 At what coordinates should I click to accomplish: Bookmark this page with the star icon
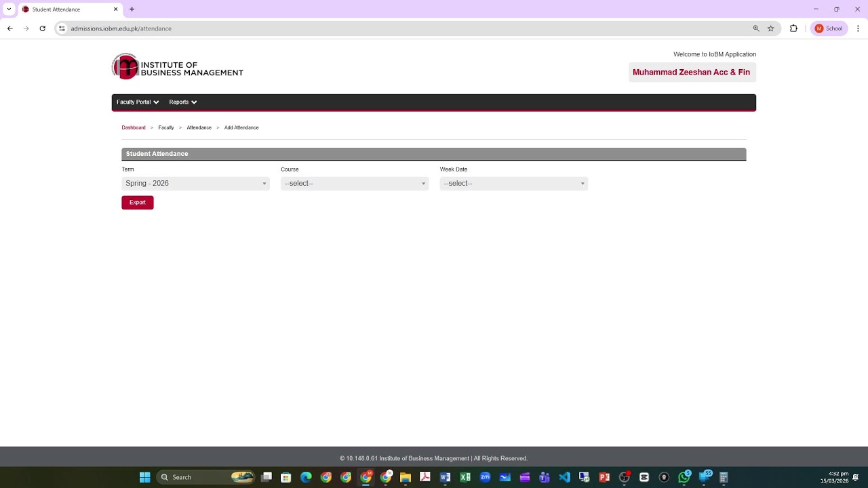[771, 28]
